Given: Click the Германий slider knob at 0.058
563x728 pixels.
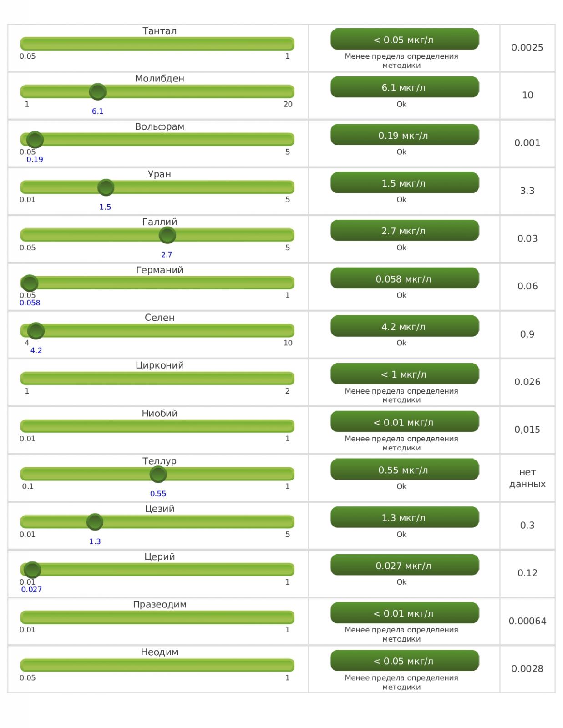Looking at the screenshot, I should pyautogui.click(x=30, y=283).
